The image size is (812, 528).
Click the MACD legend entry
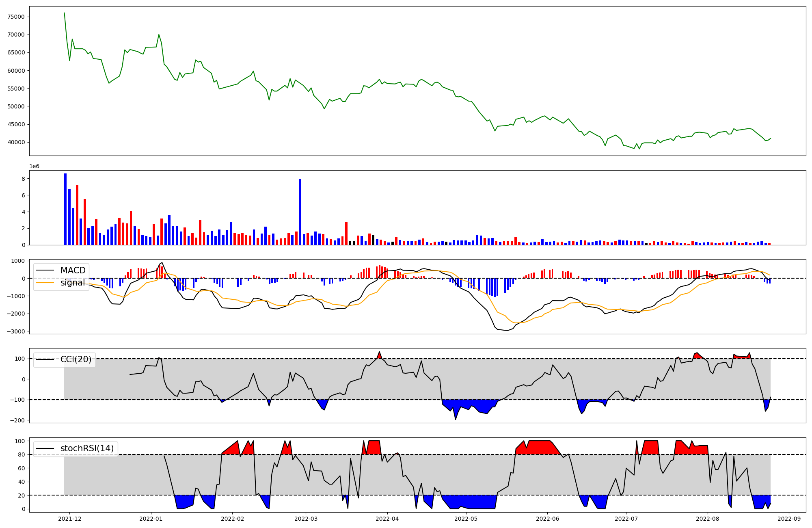click(73, 270)
